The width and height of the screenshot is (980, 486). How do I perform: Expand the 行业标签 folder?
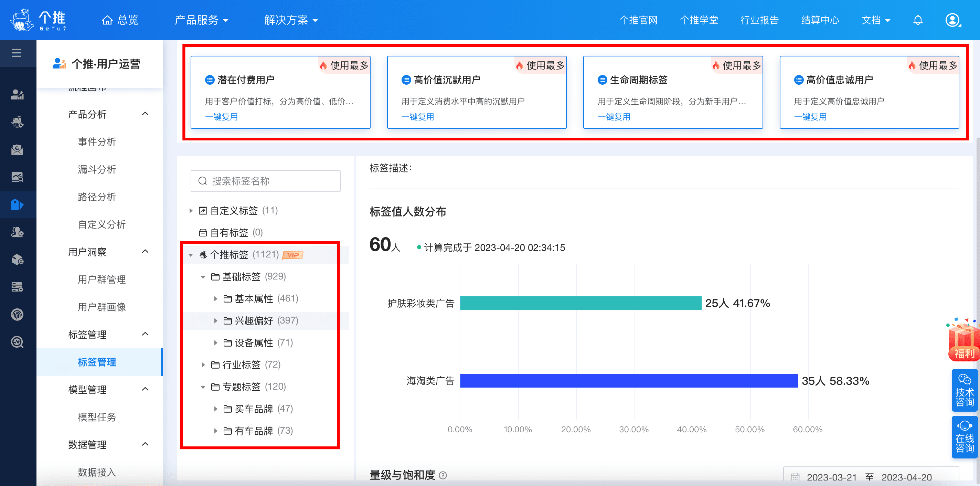coord(203,365)
